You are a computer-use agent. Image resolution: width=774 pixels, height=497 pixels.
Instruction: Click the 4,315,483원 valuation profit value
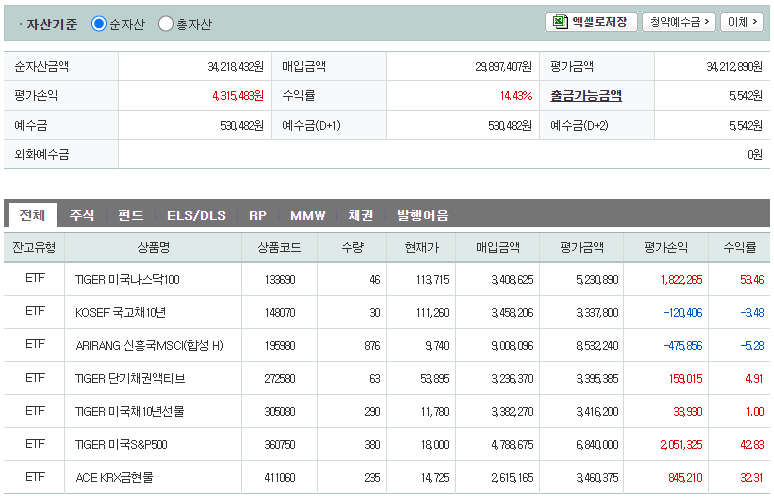pos(238,96)
